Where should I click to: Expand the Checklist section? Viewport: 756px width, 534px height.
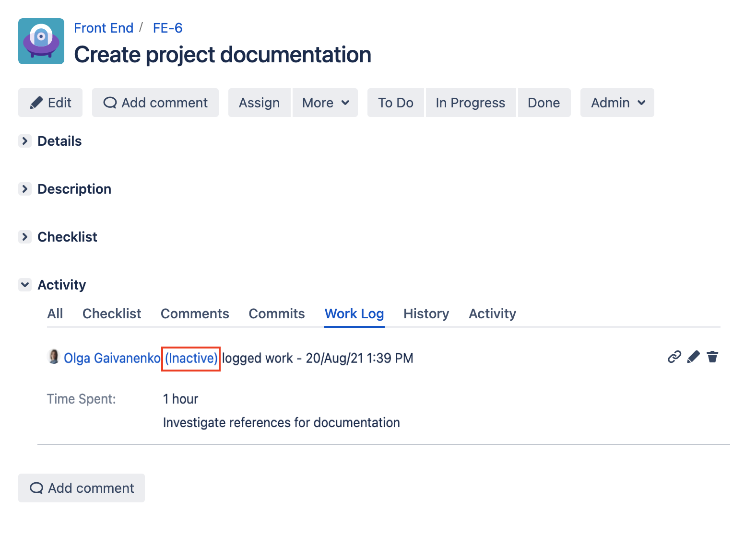(25, 237)
